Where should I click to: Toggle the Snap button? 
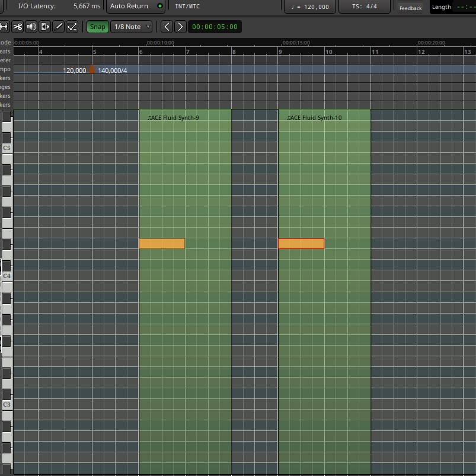(97, 27)
